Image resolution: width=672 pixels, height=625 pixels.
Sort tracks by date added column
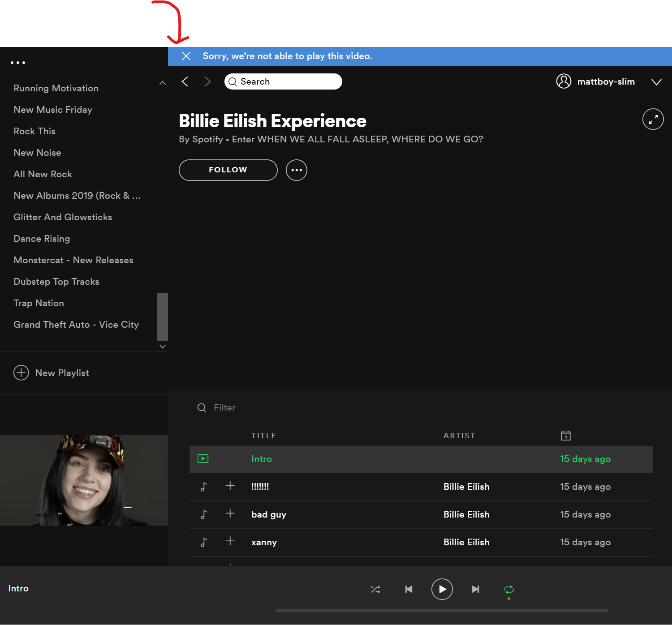click(565, 436)
